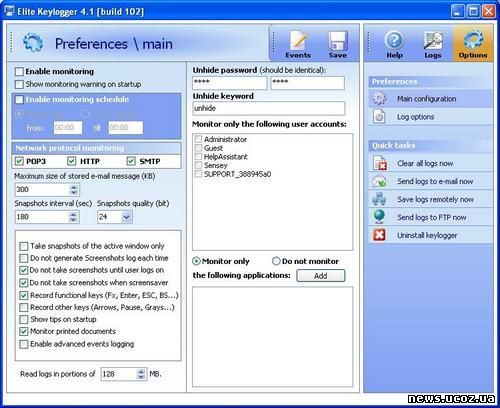Tick the Administrator user account checkbox

click(198, 139)
